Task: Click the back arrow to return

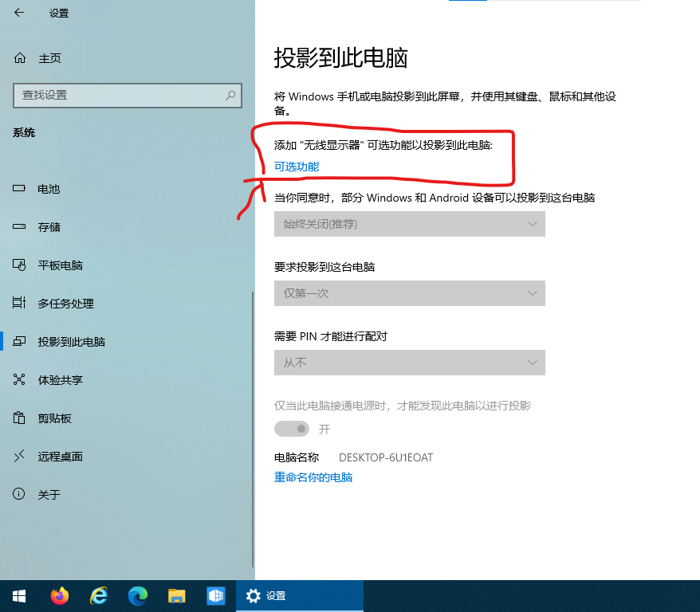Action: (x=18, y=13)
